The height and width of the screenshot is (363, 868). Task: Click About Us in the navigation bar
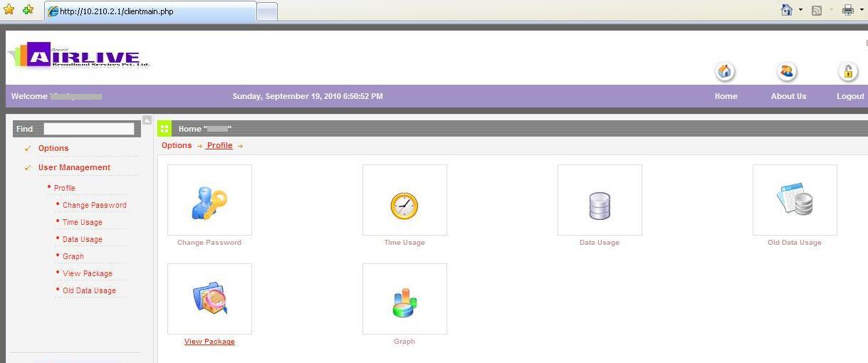click(x=789, y=96)
